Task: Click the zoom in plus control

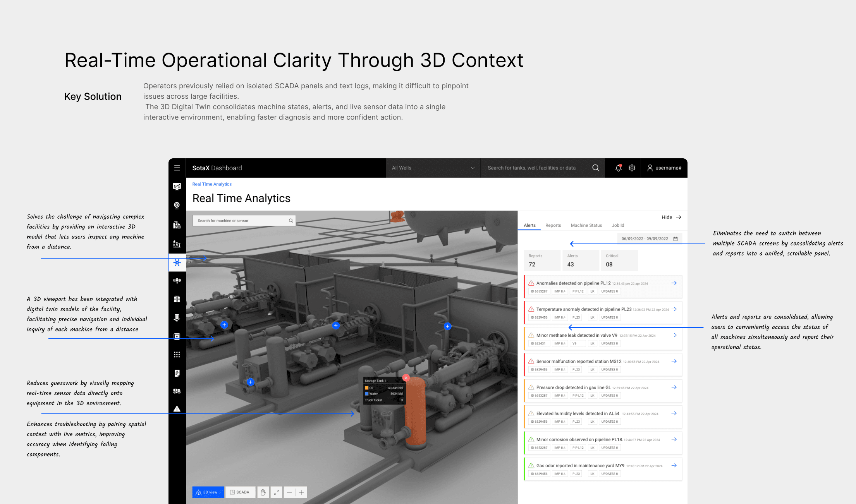Action: click(301, 492)
